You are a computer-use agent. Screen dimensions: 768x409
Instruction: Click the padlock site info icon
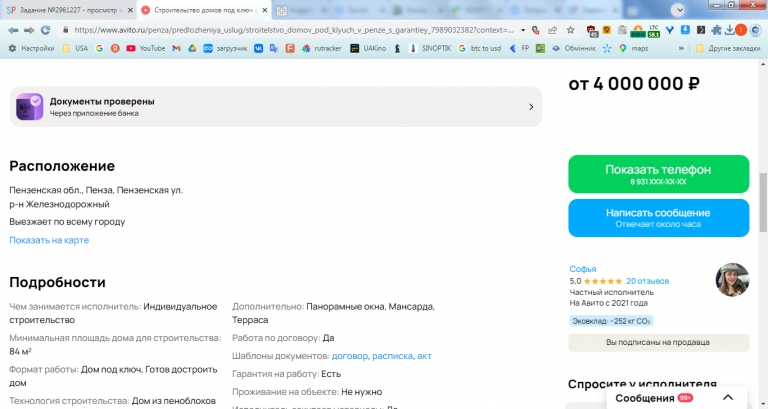[65, 30]
